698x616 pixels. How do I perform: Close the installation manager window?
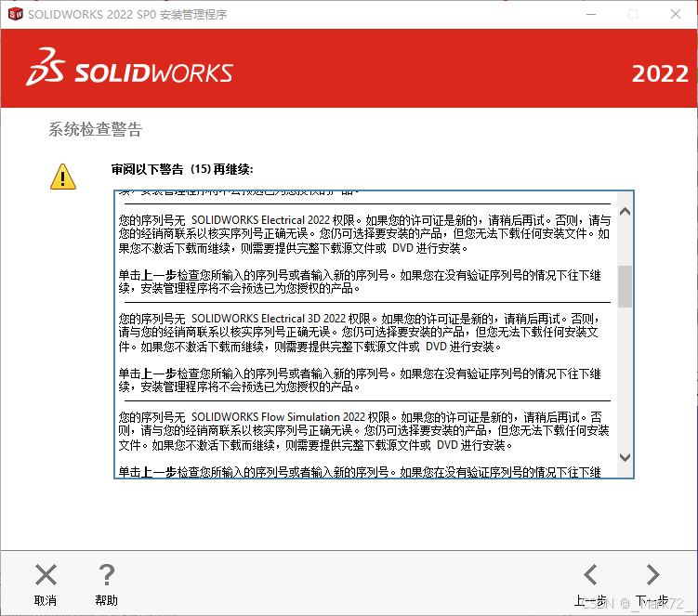[676, 14]
